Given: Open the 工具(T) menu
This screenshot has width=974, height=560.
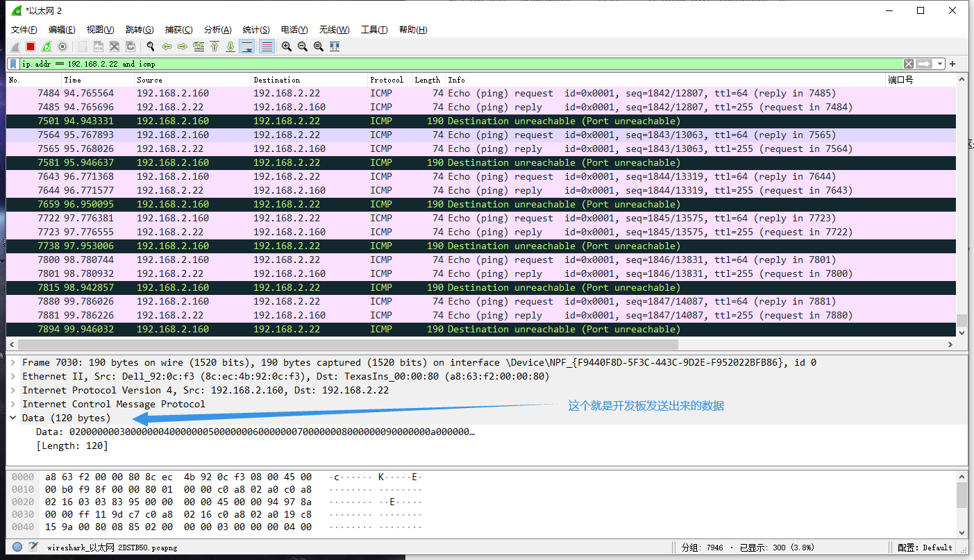Looking at the screenshot, I should click(x=374, y=30).
